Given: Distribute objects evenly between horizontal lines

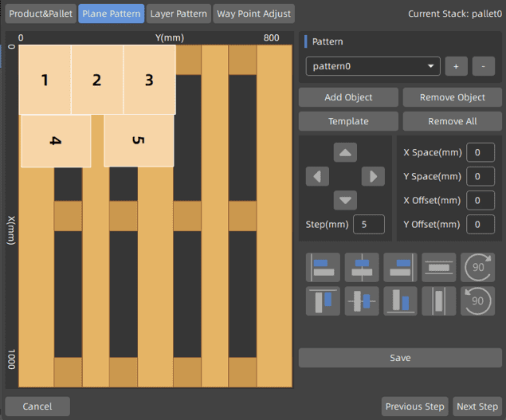Looking at the screenshot, I should pos(439,267).
